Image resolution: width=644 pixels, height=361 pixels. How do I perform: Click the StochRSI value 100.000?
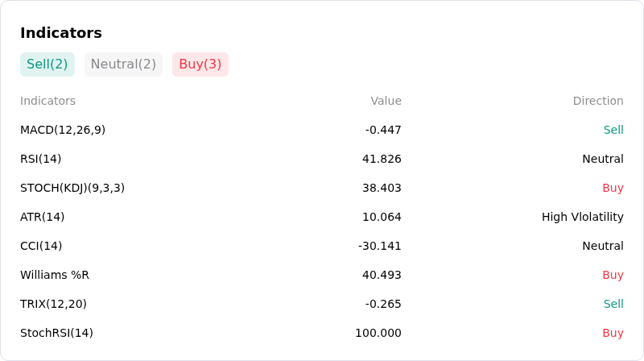click(x=378, y=333)
